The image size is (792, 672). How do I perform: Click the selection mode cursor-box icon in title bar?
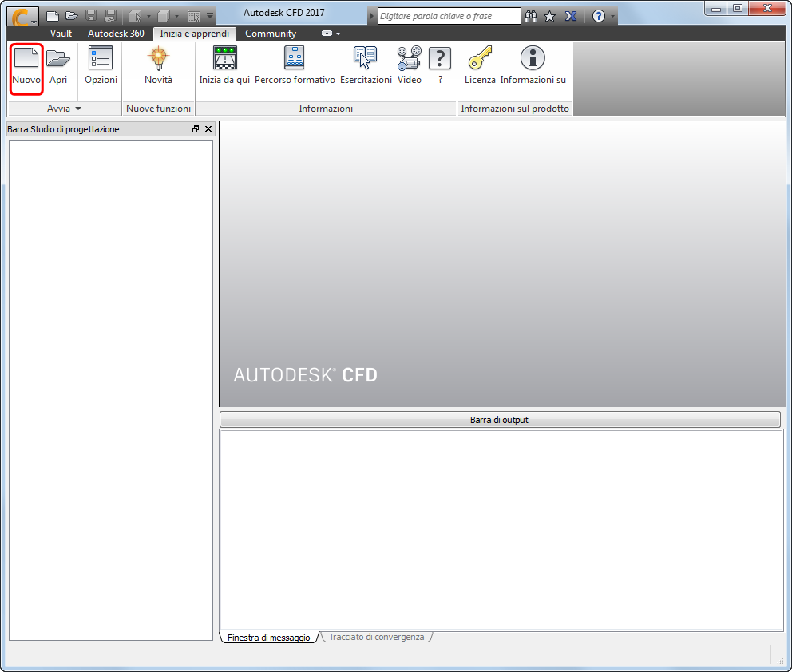pos(134,16)
